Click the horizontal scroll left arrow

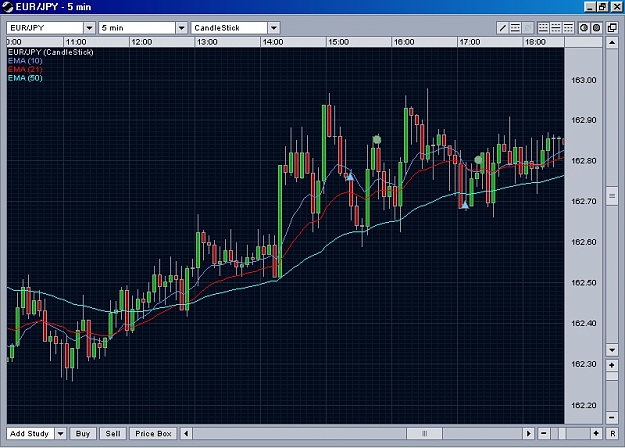186,433
